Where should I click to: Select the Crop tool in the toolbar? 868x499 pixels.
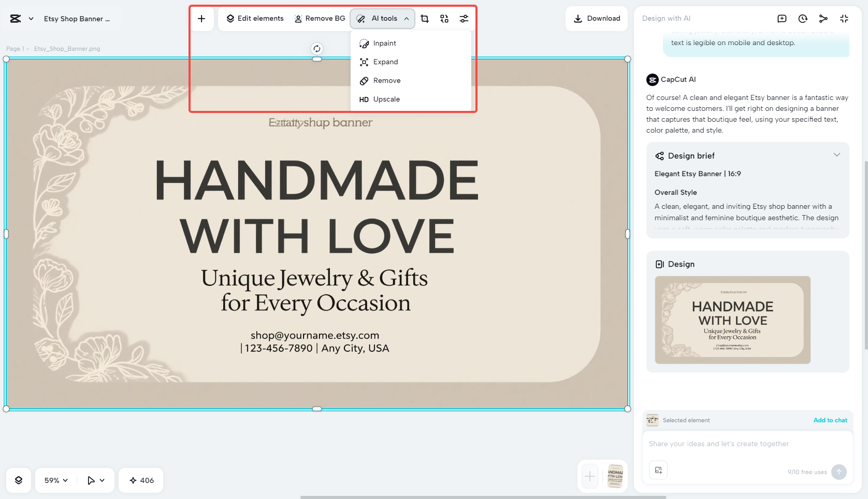coord(425,18)
